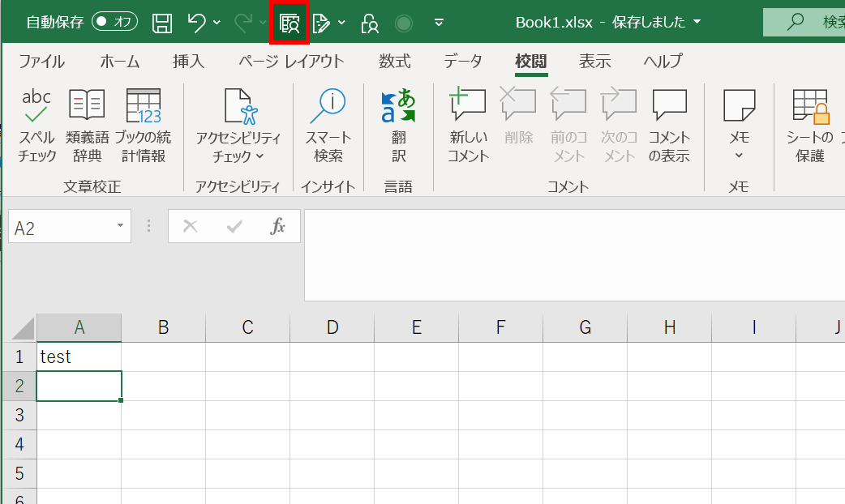Click the Select All corner triangle

pos(22,327)
